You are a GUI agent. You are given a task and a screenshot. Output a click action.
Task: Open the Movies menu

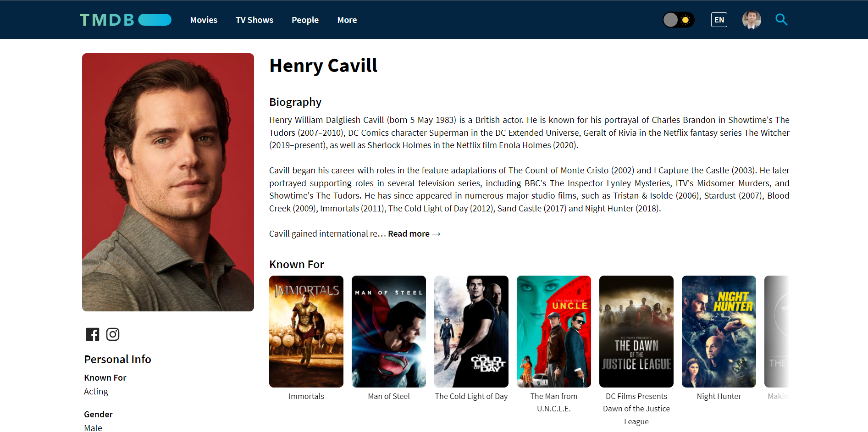click(204, 20)
